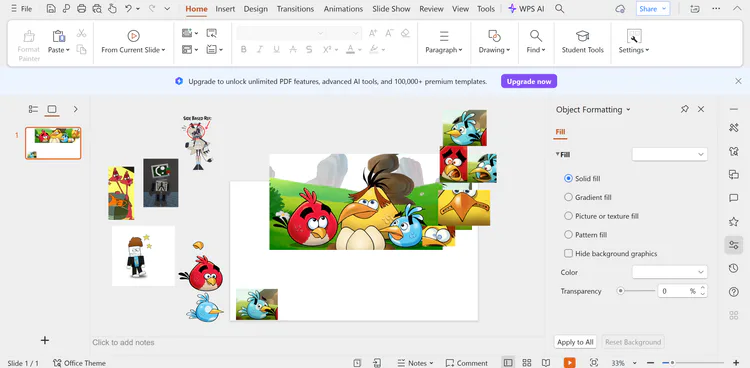Click the Share button
This screenshot has height=368, width=750.
[653, 9]
